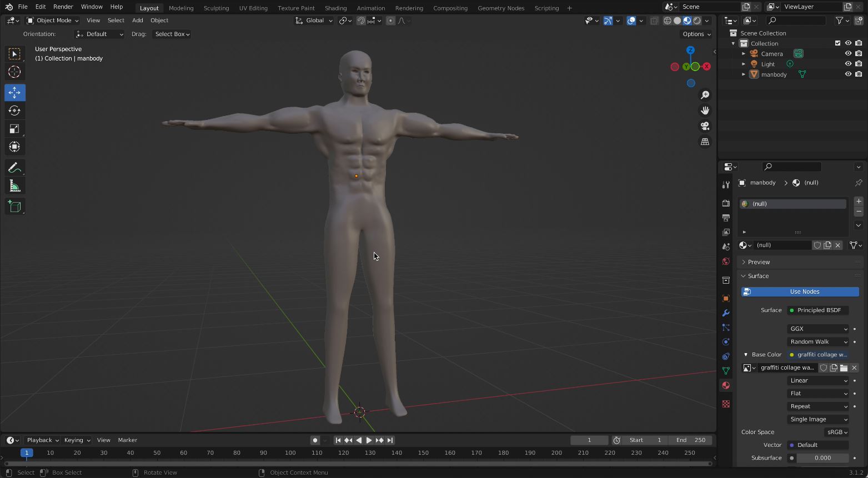The image size is (868, 478).
Task: Toggle manbody visibility eye in outliner
Action: click(848, 74)
